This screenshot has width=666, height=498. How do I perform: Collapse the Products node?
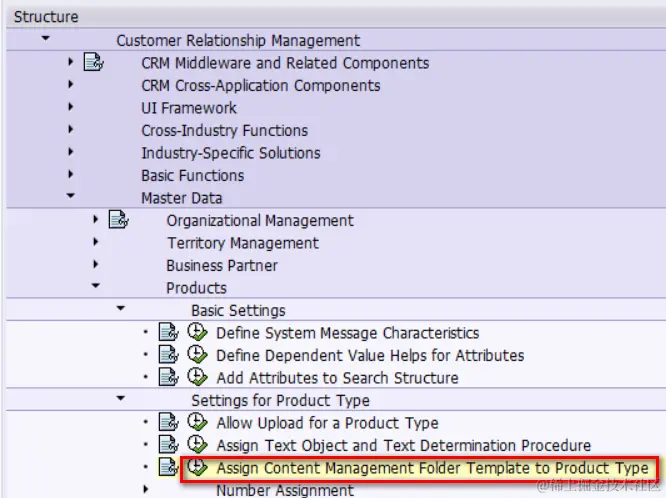[96, 286]
